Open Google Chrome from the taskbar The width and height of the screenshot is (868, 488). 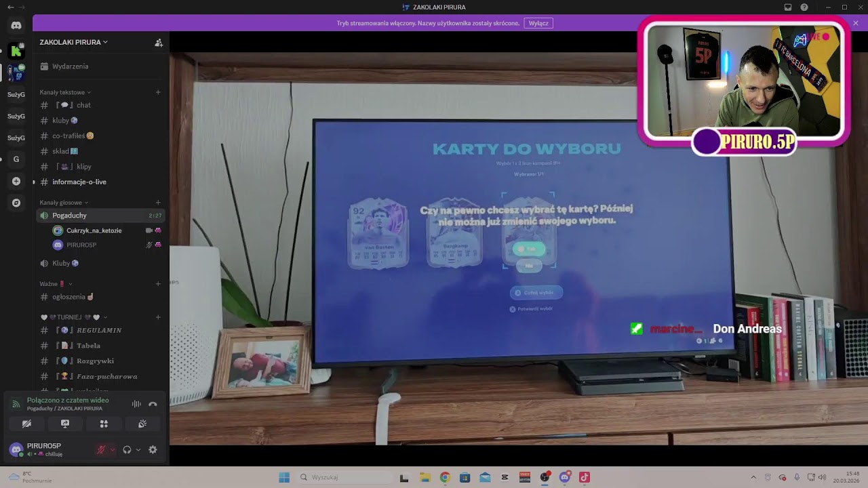[445, 477]
